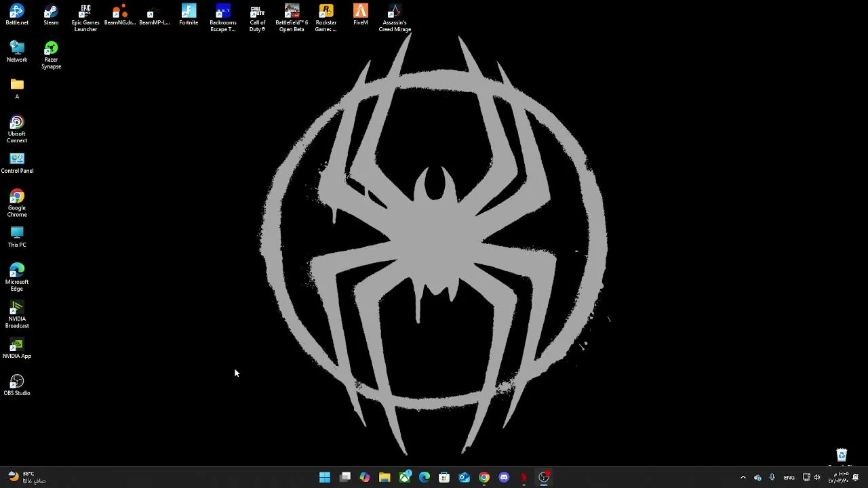This screenshot has height=488, width=868.
Task: Open the taskbar clock and date
Action: click(837, 477)
